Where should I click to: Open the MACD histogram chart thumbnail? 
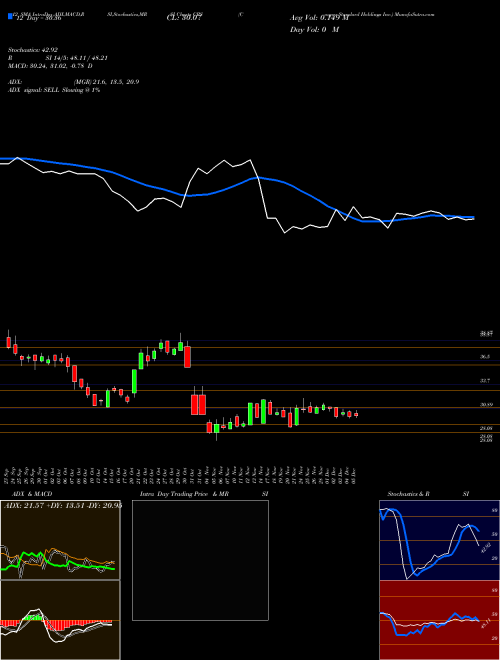pos(60,620)
